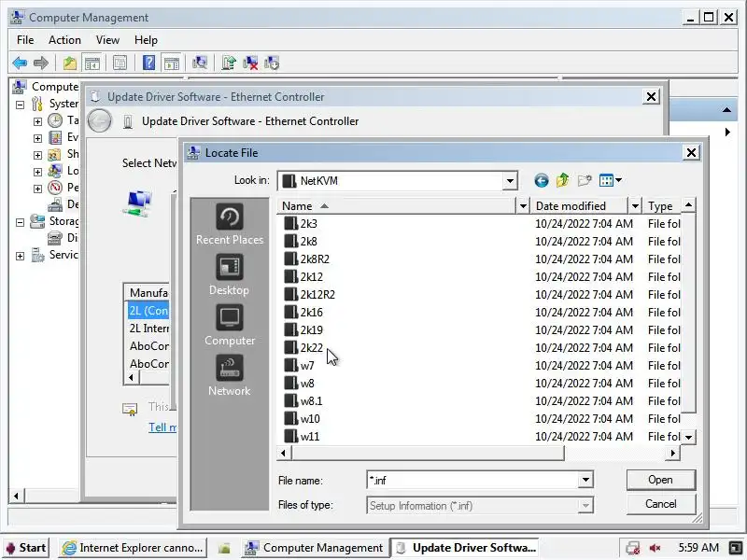Click the back circle in Update Driver wizard
This screenshot has height=560, width=747.
click(100, 121)
